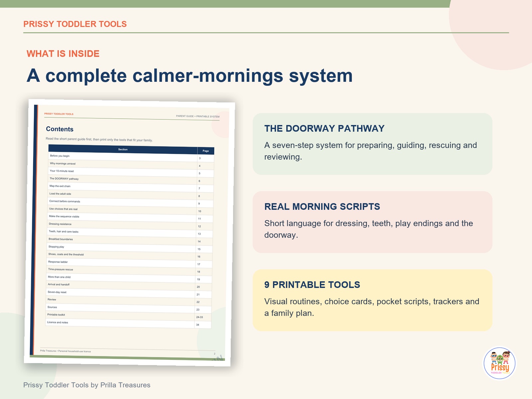
Task: Select 'Review' contents row
Action: coord(128,301)
